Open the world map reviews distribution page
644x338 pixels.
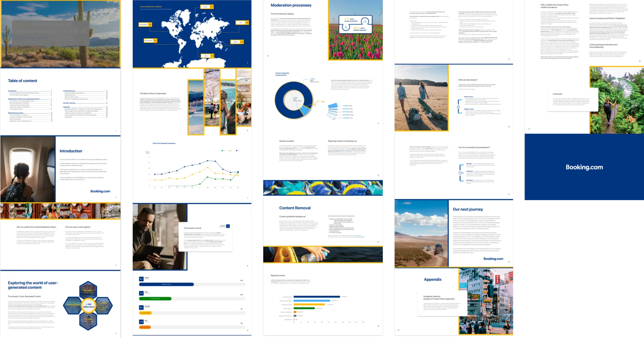pos(192,34)
